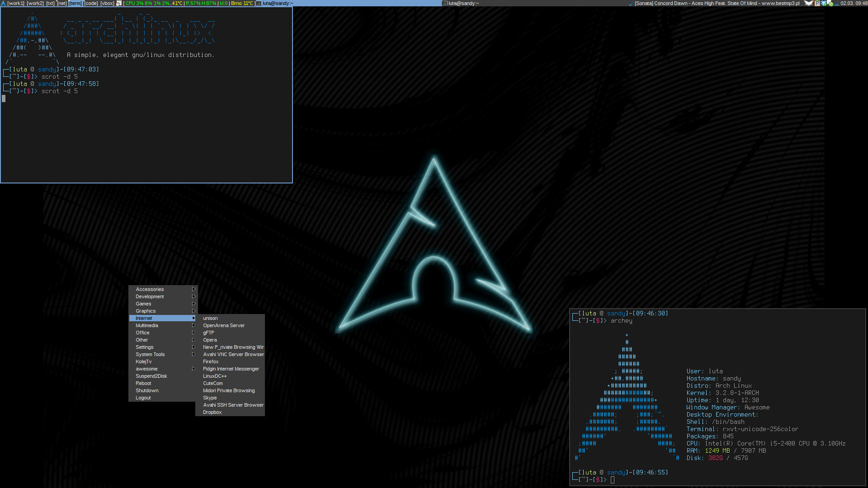868x488 pixels.
Task: Expand the Games submenu arrow
Action: click(x=193, y=304)
